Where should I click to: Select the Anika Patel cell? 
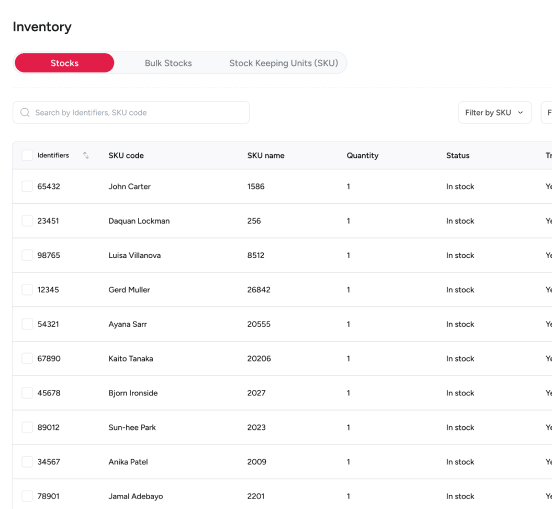pos(128,462)
